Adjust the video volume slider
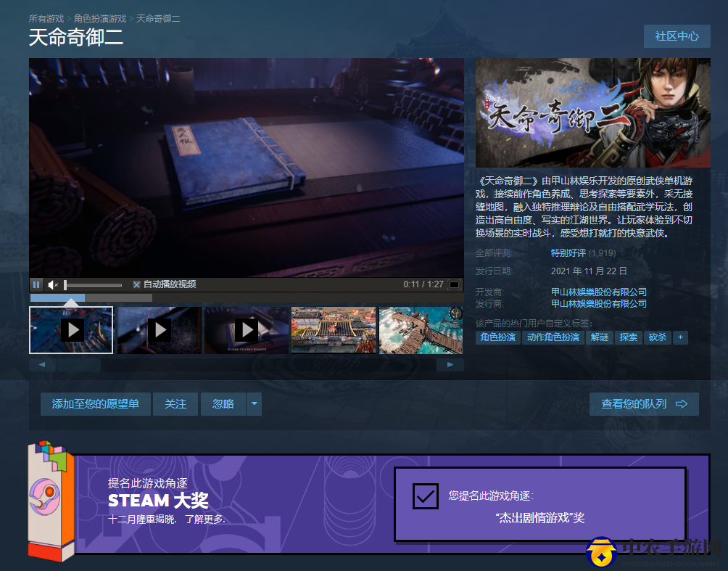The height and width of the screenshot is (571, 728). (93, 284)
